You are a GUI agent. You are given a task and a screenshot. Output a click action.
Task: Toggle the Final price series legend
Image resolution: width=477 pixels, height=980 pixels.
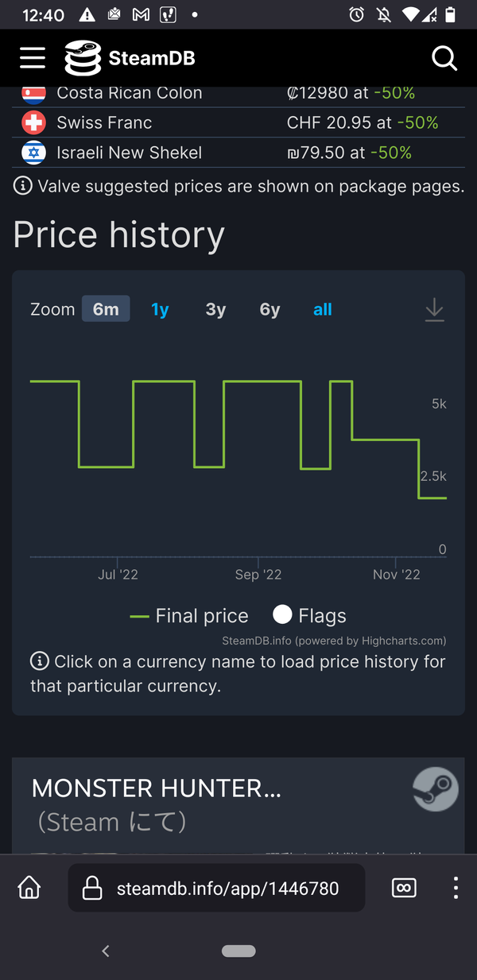[189, 616]
